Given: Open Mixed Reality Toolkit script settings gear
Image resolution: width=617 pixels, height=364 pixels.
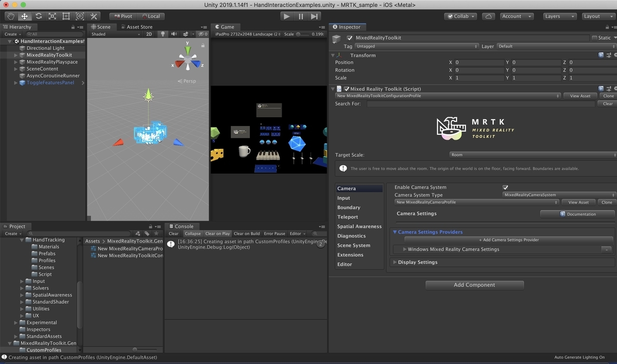Looking at the screenshot, I should 615,89.
